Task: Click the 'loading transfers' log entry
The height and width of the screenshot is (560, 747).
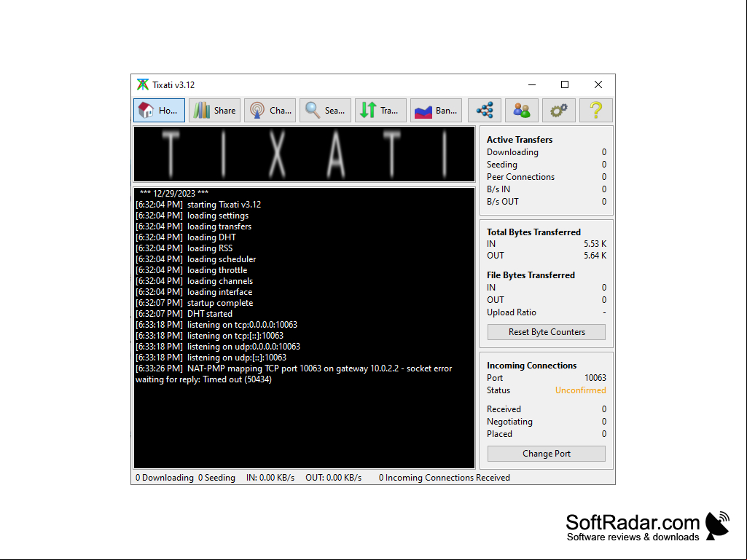Action: click(193, 226)
